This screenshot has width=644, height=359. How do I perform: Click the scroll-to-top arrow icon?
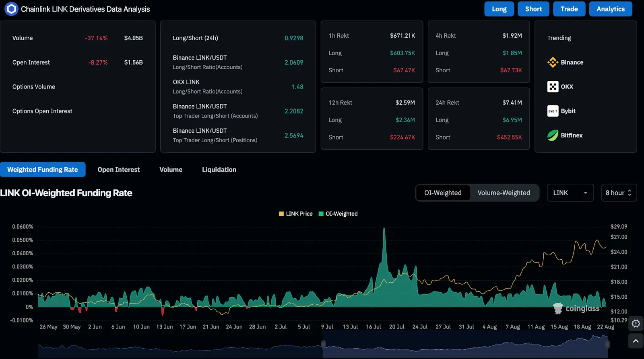click(x=636, y=341)
